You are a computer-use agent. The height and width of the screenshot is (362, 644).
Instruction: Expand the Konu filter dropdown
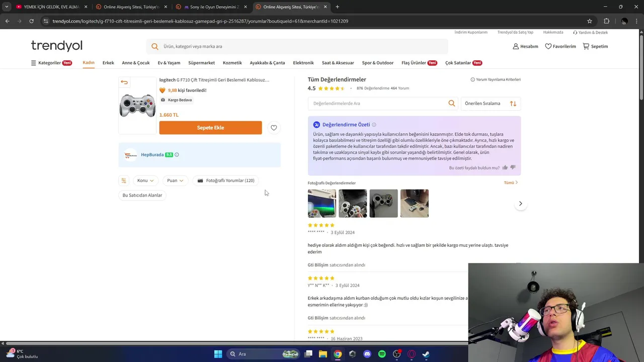[145, 180]
